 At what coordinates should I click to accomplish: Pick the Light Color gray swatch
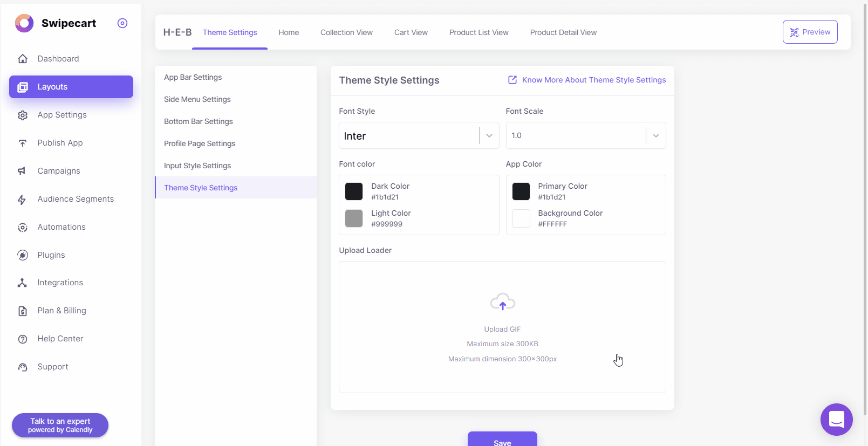[354, 218]
